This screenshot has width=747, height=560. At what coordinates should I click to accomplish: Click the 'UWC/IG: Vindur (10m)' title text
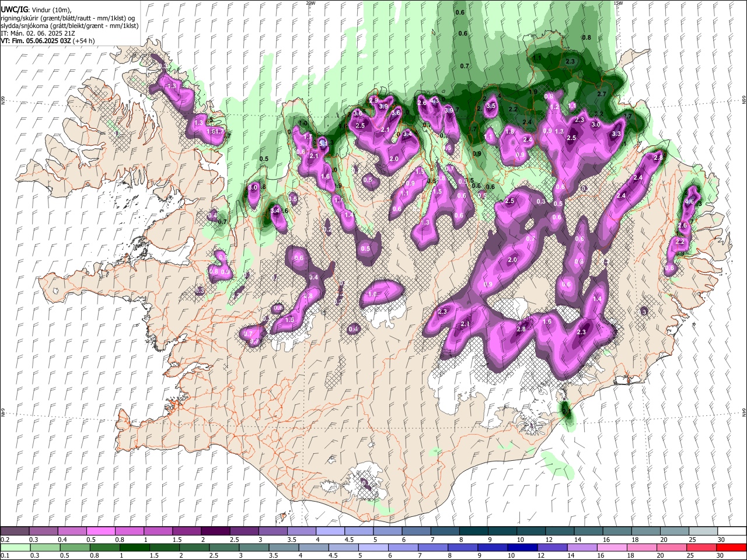[x=36, y=10]
